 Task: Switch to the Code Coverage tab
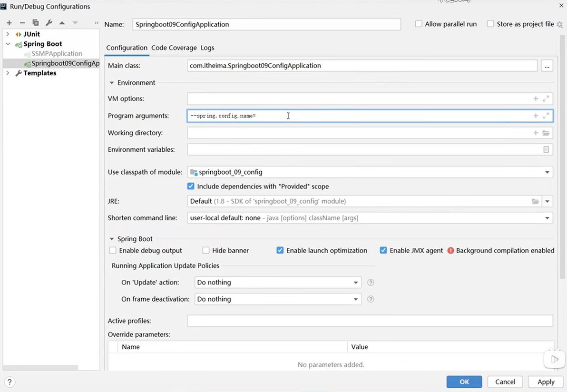tap(174, 48)
